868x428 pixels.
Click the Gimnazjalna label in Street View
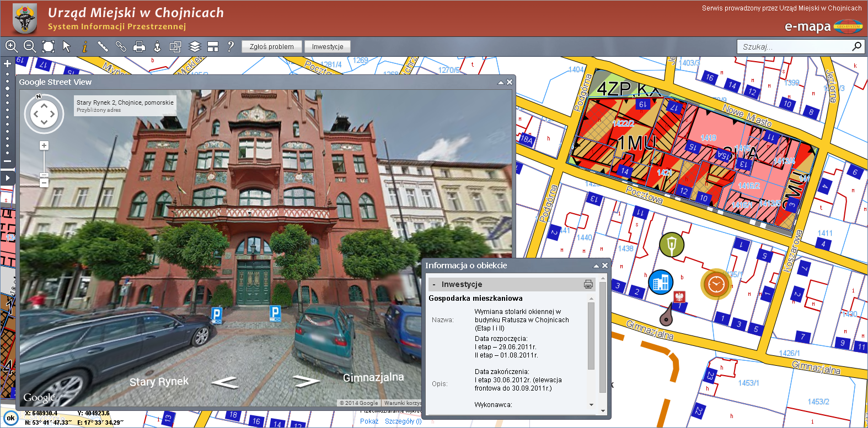[x=373, y=377]
